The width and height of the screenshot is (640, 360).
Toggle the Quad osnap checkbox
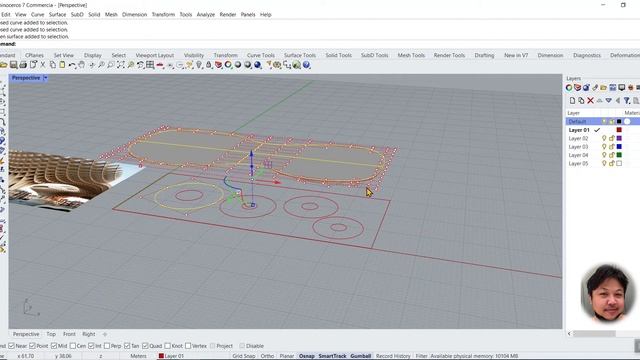[145, 346]
